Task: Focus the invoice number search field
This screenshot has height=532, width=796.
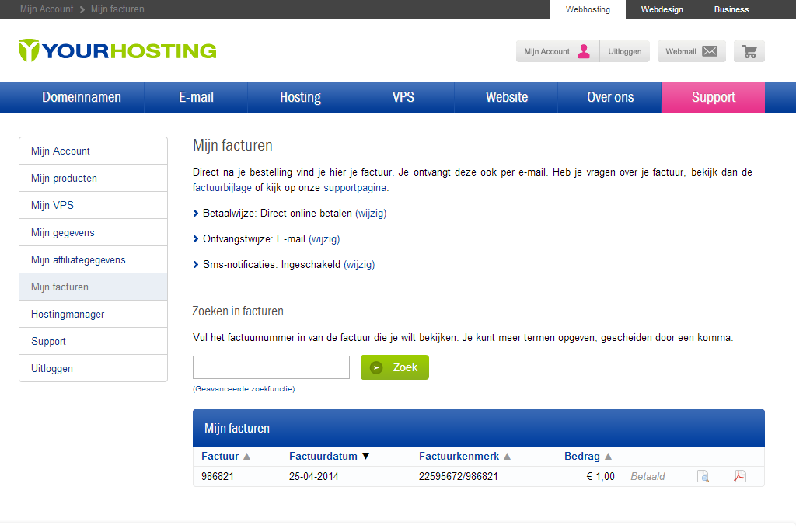Action: click(x=271, y=367)
